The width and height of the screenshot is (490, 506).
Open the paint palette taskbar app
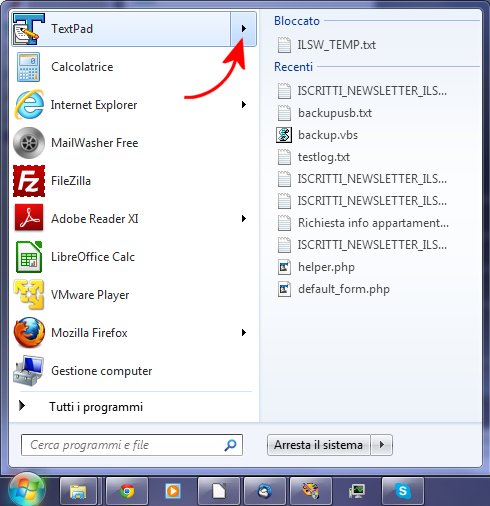click(311, 491)
